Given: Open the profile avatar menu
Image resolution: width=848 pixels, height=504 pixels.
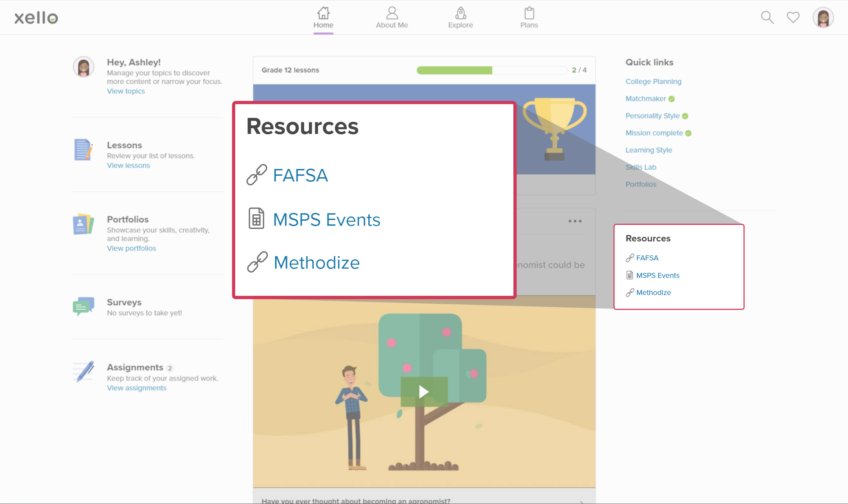Looking at the screenshot, I should (x=823, y=17).
